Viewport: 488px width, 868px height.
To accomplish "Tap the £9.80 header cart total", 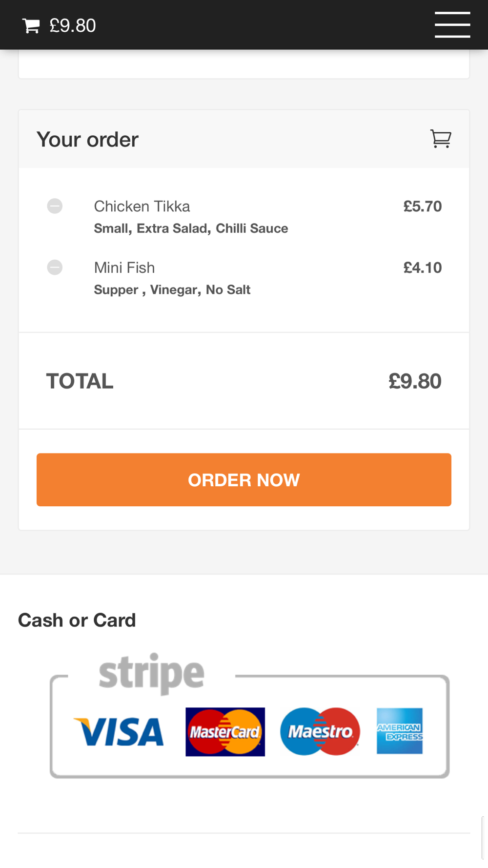I will pos(73,26).
